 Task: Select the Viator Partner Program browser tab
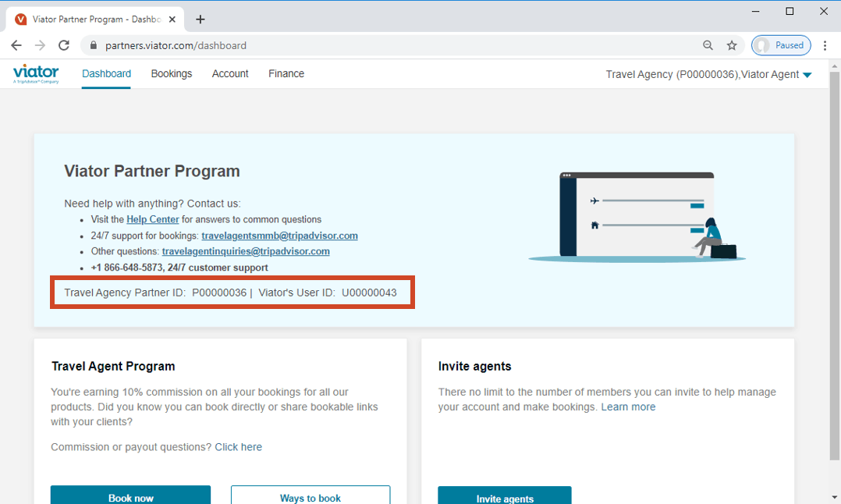pyautogui.click(x=95, y=20)
